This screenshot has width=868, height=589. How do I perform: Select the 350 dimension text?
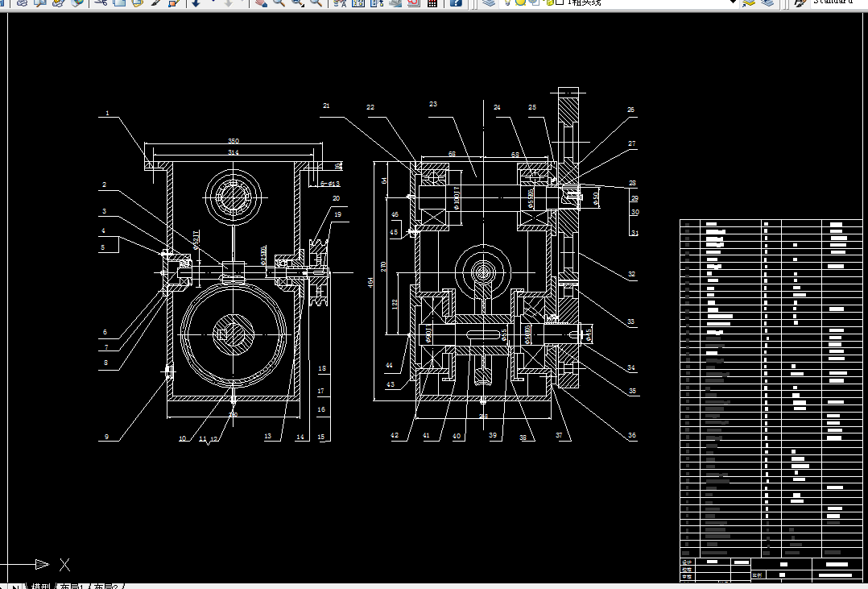click(234, 141)
